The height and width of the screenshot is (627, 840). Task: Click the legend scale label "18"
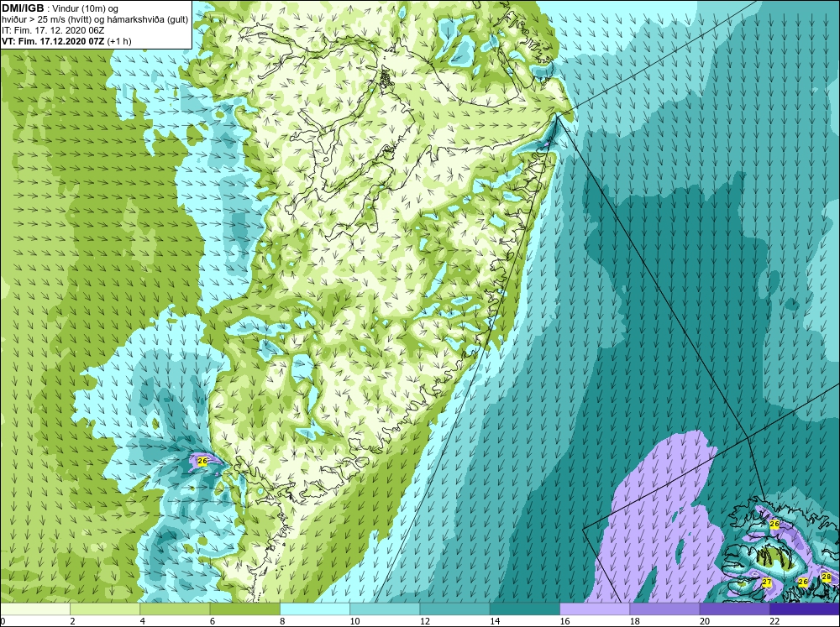[635, 621]
